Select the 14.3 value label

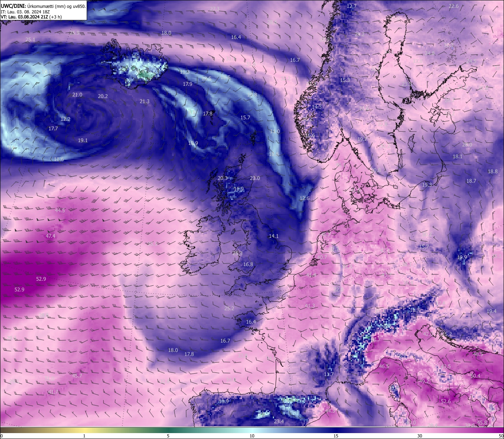pyautogui.click(x=317, y=107)
